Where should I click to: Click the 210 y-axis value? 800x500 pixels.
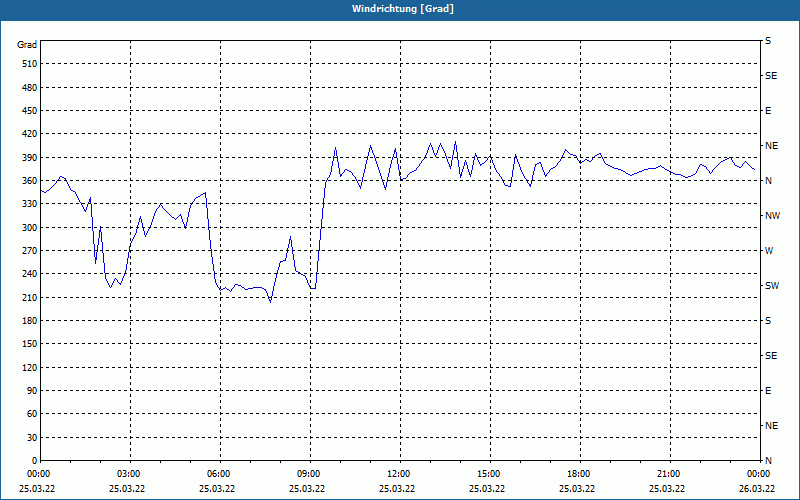(x=29, y=297)
